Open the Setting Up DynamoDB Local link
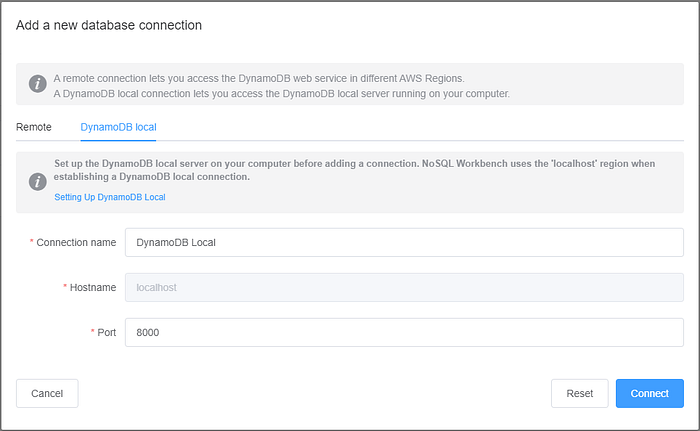This screenshot has height=431, width=700. 110,197
